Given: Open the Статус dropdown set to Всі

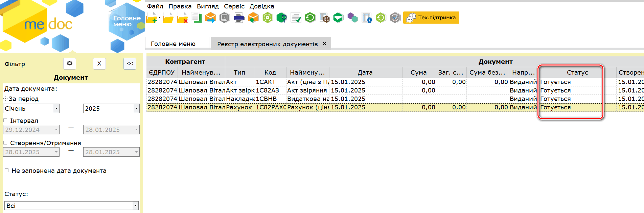Looking at the screenshot, I should tap(135, 206).
